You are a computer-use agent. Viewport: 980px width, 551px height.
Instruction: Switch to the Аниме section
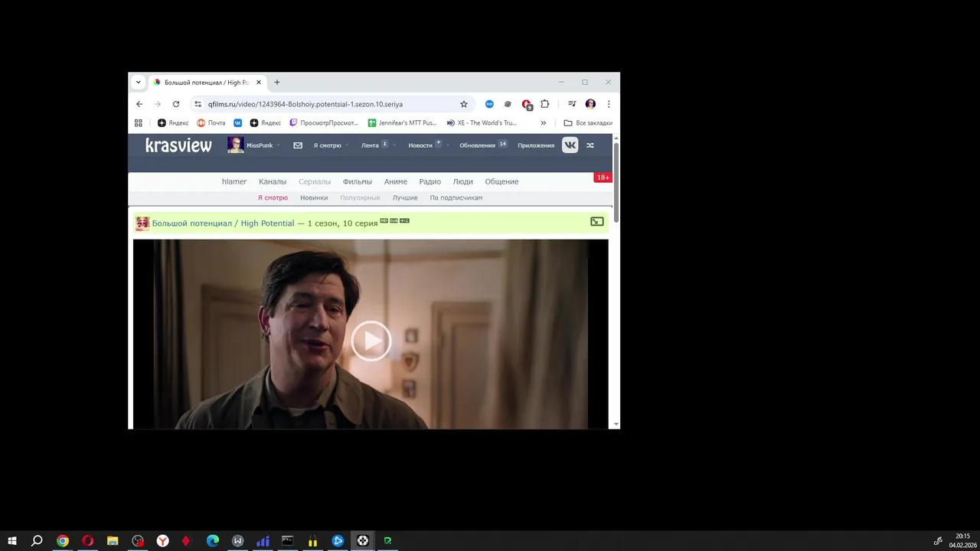[396, 181]
